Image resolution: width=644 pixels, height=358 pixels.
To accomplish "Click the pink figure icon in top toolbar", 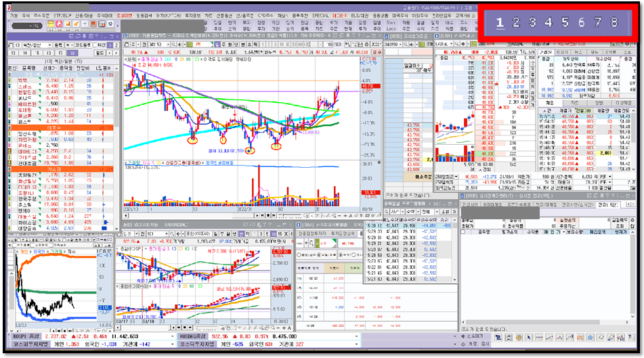I will [x=59, y=24].
